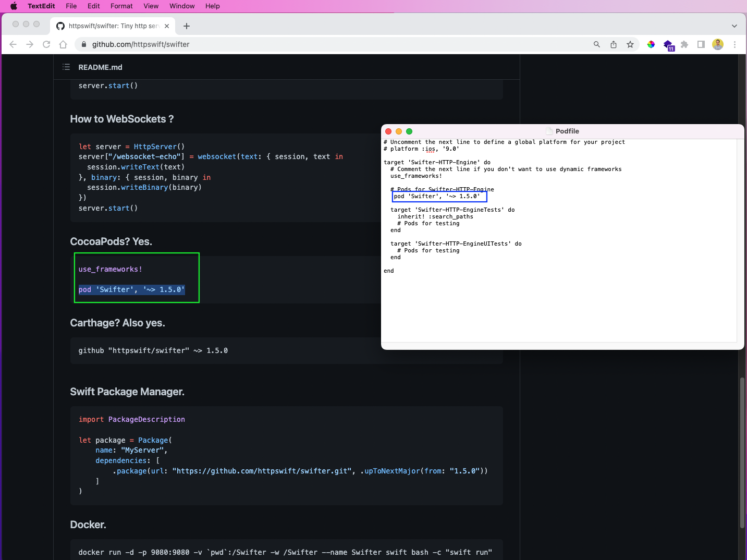Click the .package(url:) dependency line

300,471
